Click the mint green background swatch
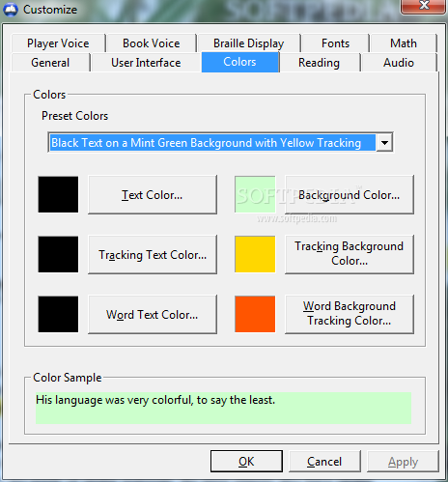This screenshot has width=448, height=482. (x=255, y=194)
